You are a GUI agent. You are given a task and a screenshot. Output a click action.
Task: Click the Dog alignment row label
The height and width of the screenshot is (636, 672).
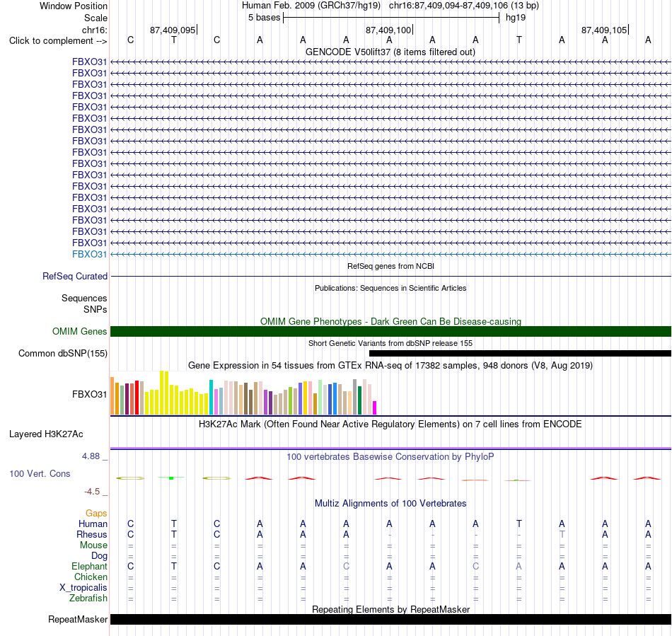99,556
